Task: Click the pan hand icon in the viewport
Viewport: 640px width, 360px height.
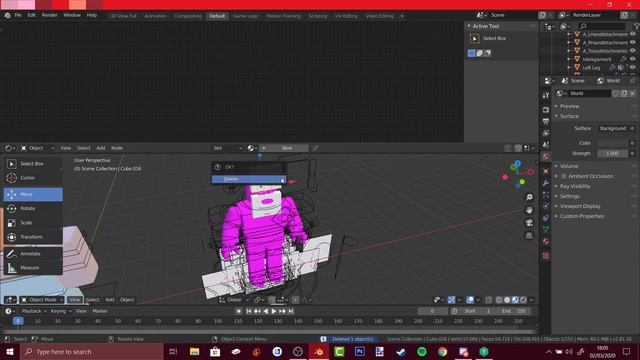Action: pyautogui.click(x=529, y=210)
